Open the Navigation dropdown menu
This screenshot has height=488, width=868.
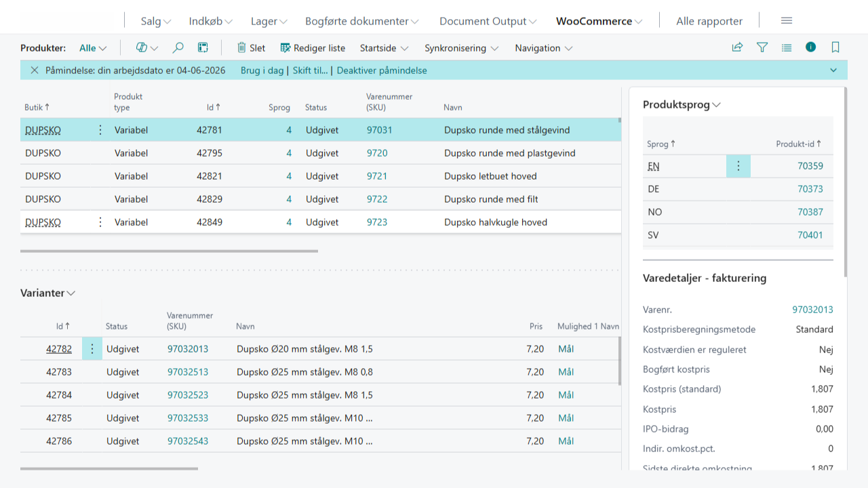click(x=544, y=48)
